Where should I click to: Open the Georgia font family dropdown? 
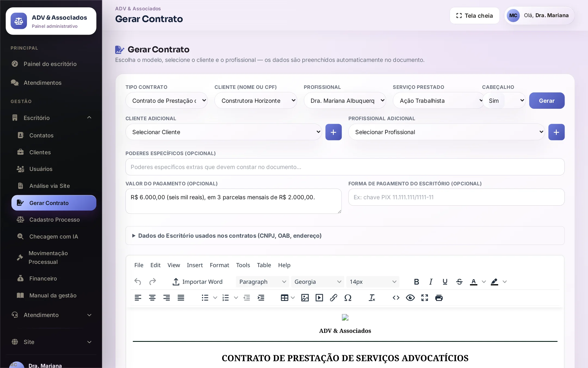tap(318, 282)
